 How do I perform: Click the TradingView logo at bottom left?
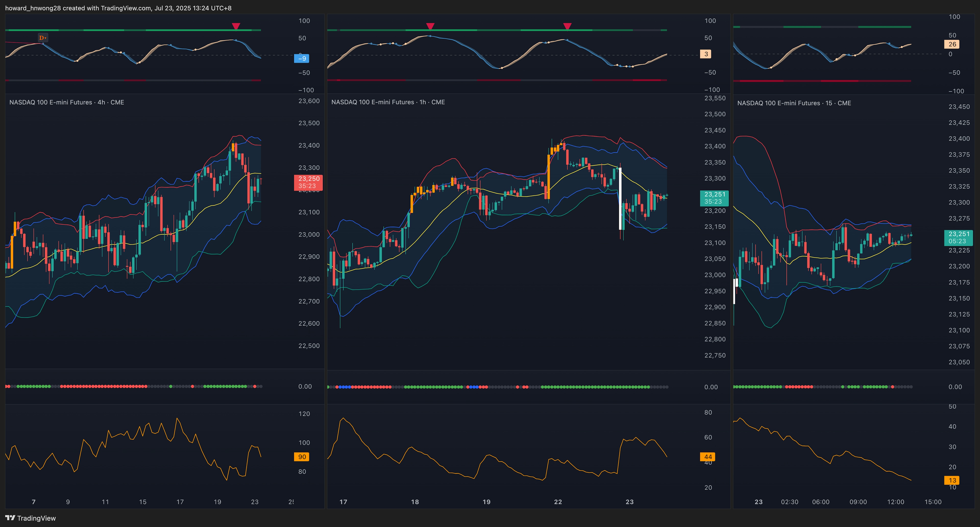pos(30,518)
